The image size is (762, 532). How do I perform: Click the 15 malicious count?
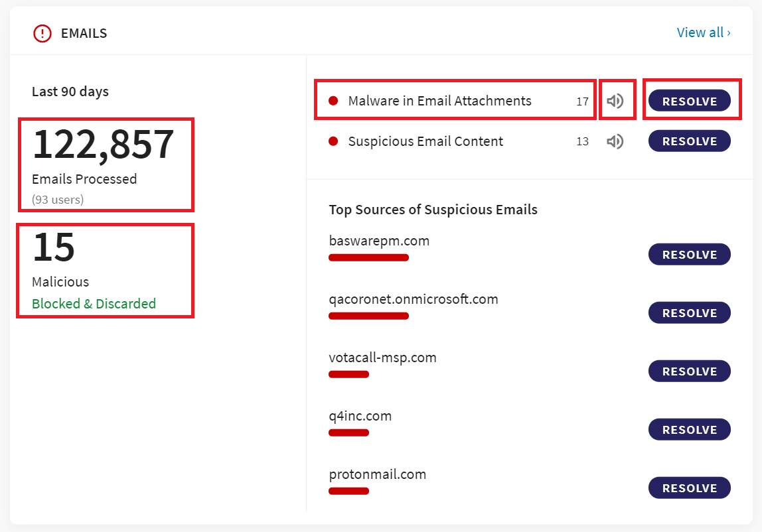(x=54, y=247)
